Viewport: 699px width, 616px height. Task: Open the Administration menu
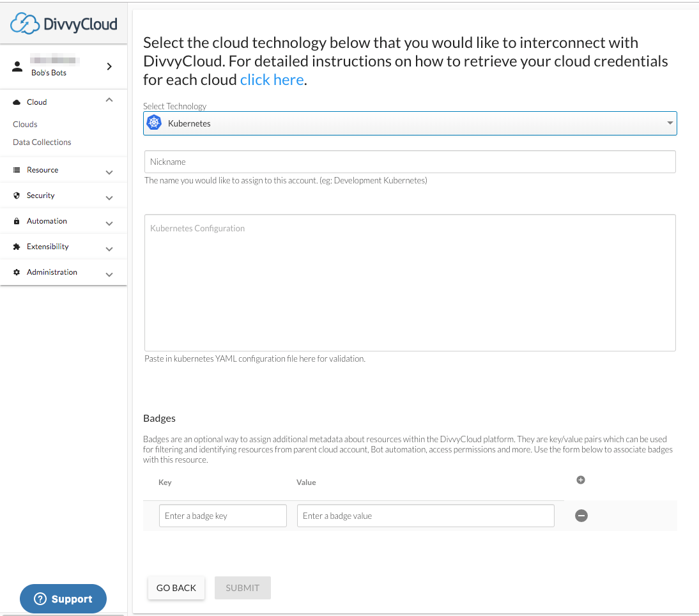64,272
